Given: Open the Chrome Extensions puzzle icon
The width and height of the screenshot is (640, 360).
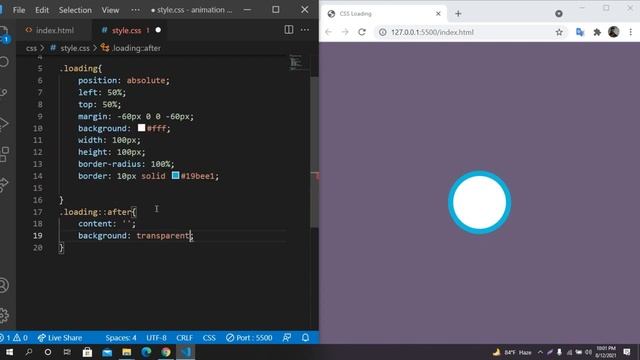Looking at the screenshot, I should click(x=597, y=32).
